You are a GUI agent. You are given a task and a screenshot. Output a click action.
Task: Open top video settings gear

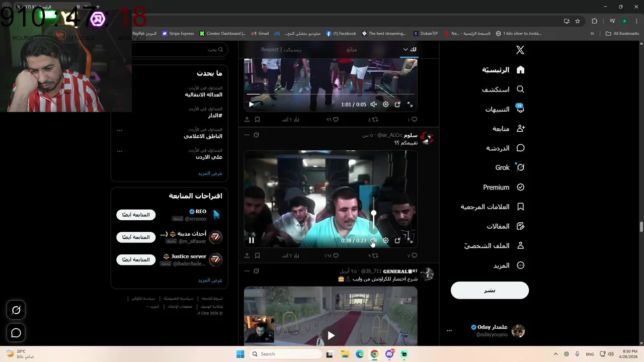385,105
